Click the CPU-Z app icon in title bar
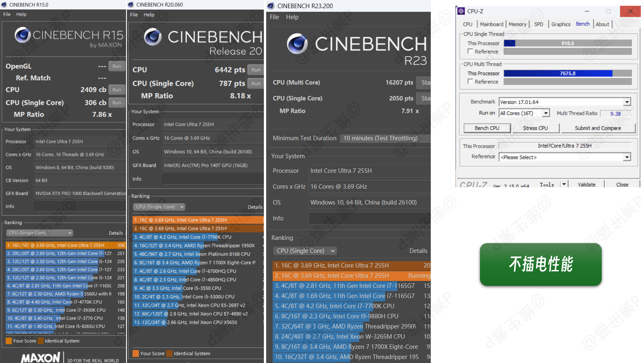 461,11
